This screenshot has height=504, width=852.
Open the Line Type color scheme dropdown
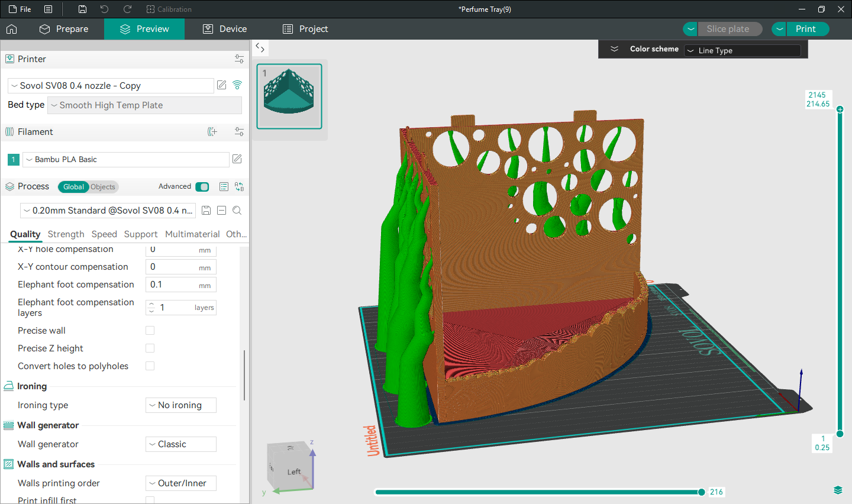click(743, 50)
